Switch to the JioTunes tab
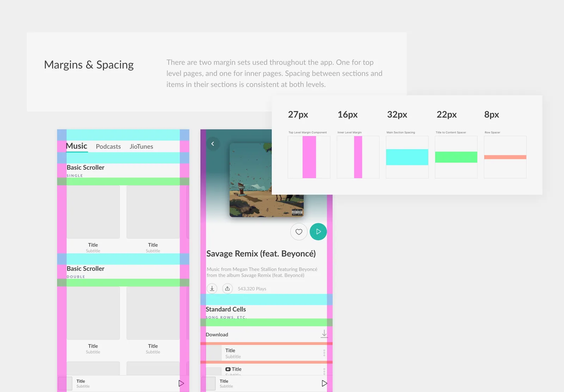 pyautogui.click(x=141, y=147)
